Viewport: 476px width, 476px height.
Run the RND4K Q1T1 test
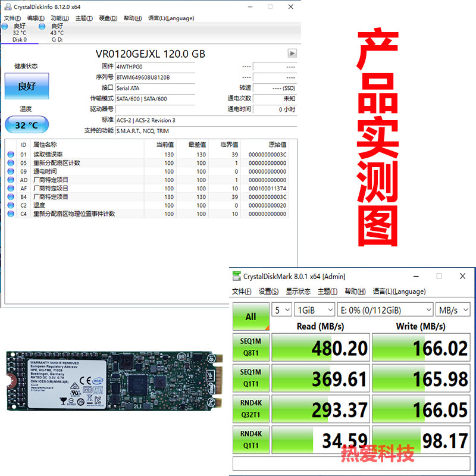point(250,440)
